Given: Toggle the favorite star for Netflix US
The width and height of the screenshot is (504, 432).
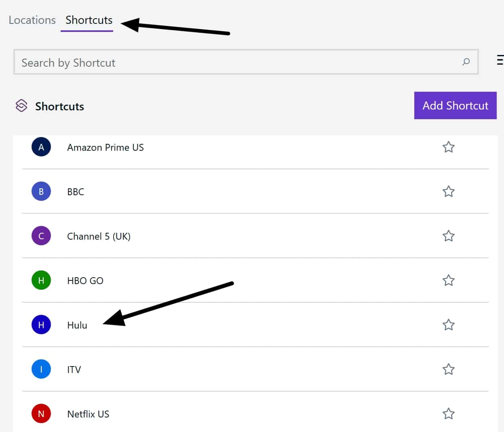Looking at the screenshot, I should [x=449, y=414].
